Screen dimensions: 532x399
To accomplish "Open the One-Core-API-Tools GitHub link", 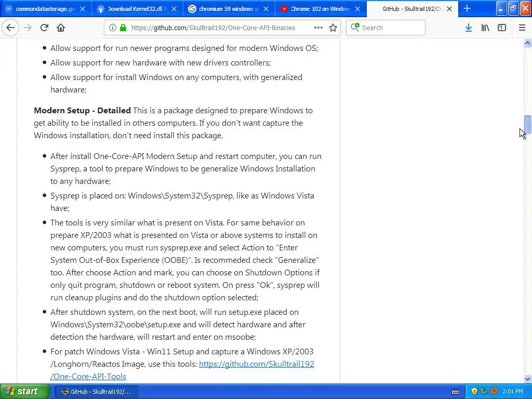I will click(x=182, y=370).
